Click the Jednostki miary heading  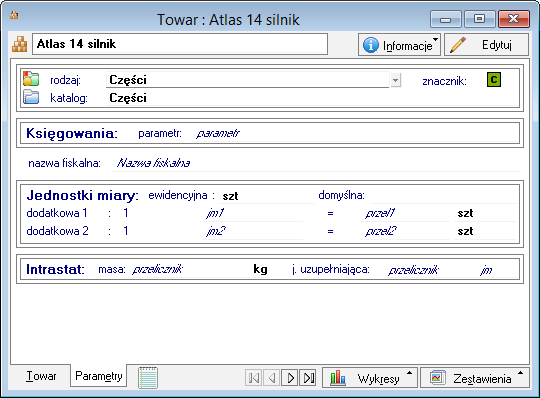[83, 195]
